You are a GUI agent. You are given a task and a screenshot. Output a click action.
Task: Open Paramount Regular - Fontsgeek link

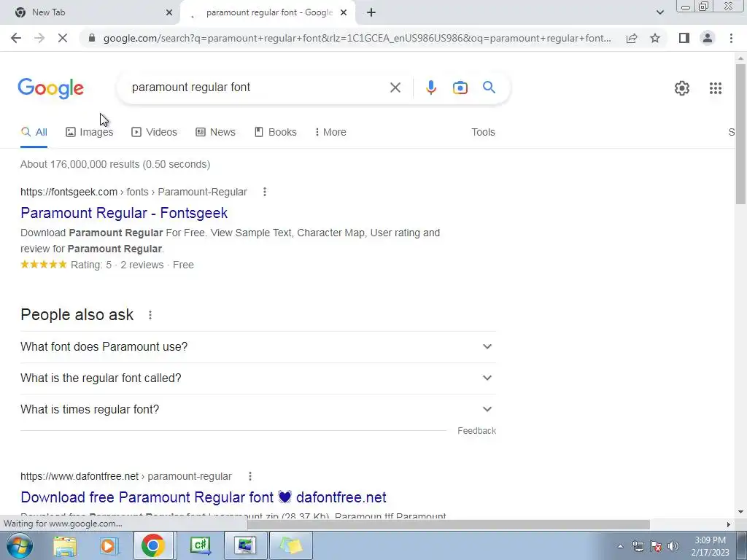(124, 213)
